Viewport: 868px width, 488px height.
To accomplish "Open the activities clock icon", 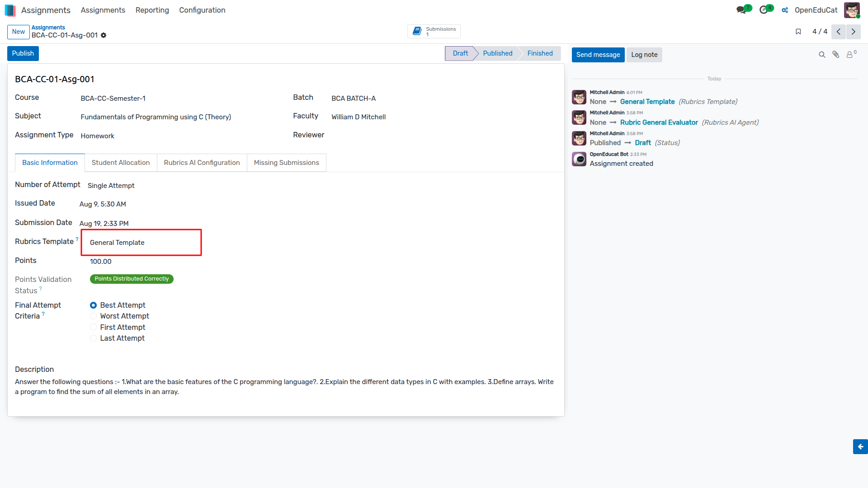I will [x=764, y=10].
